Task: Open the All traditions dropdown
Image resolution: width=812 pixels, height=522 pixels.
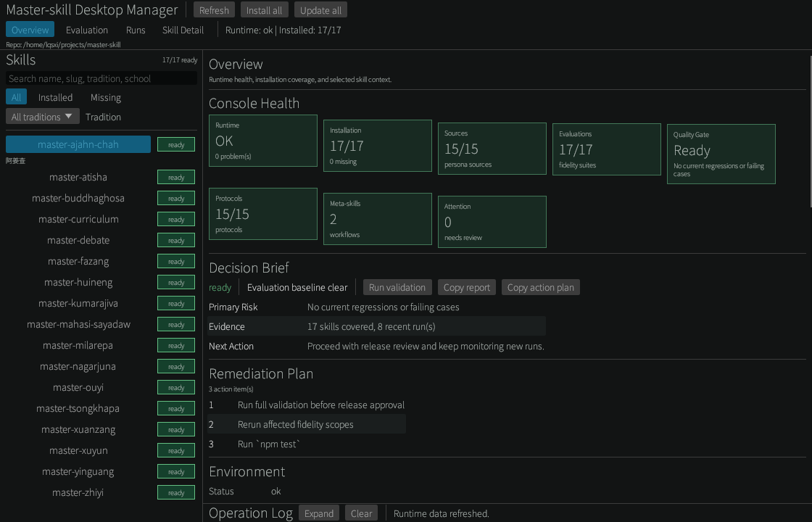Action: pos(43,116)
